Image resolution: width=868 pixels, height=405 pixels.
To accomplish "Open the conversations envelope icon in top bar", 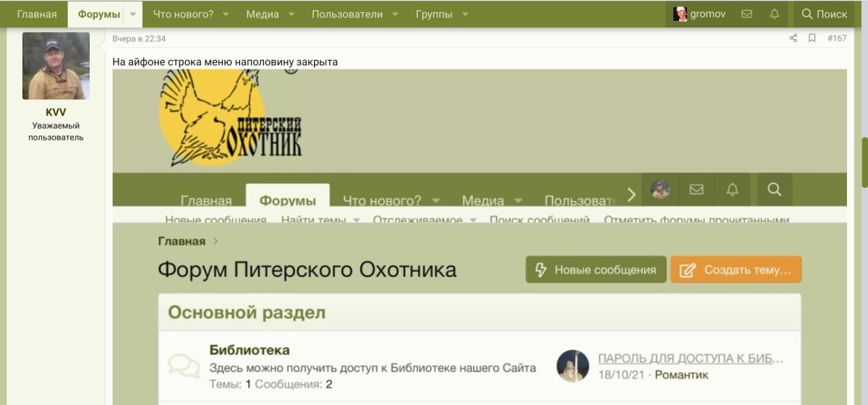I will (746, 14).
